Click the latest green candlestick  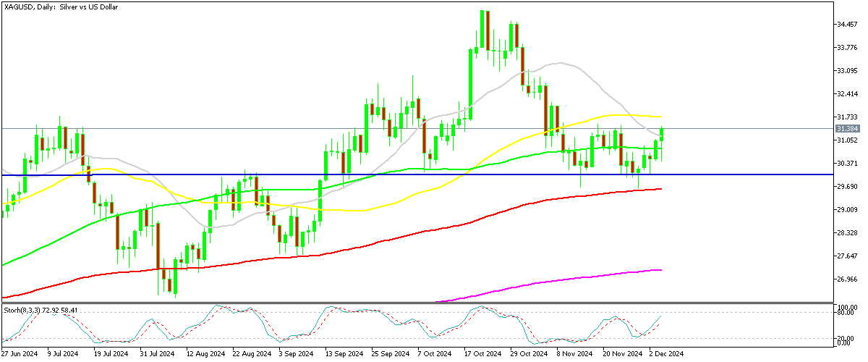coord(662,136)
